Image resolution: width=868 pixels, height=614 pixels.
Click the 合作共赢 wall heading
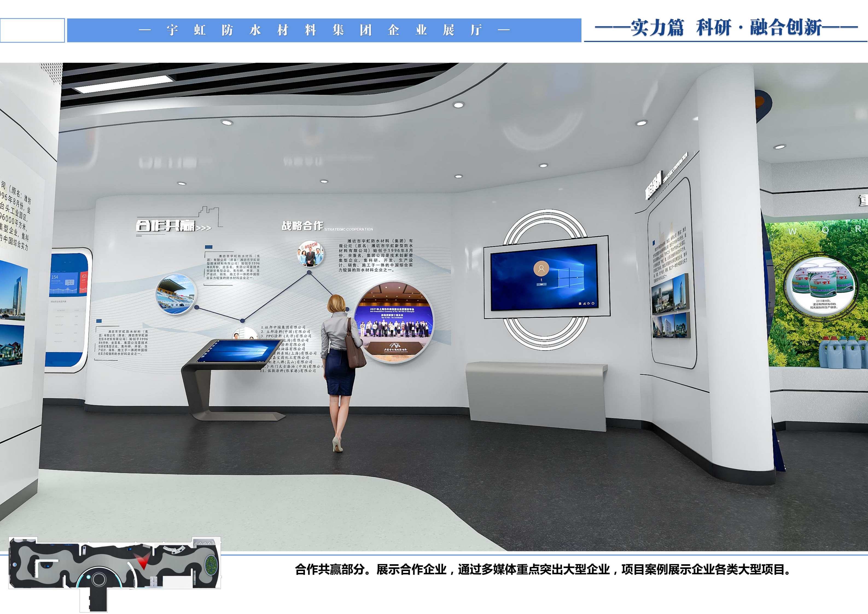tap(165, 226)
